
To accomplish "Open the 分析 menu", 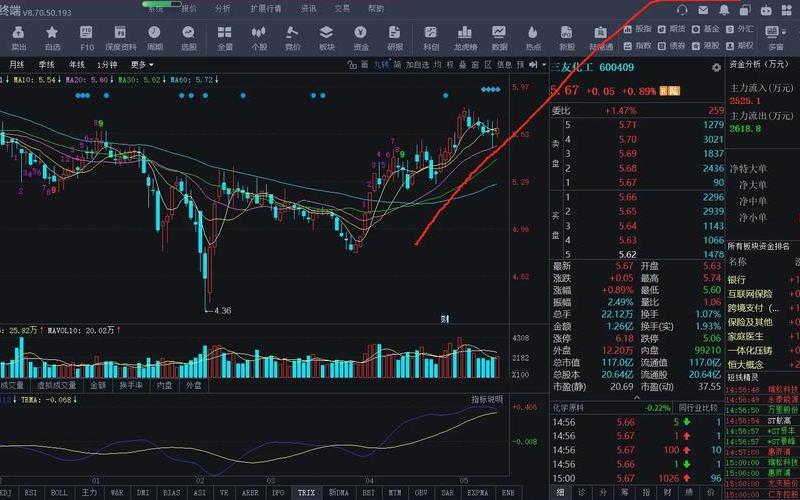I will (x=222, y=9).
